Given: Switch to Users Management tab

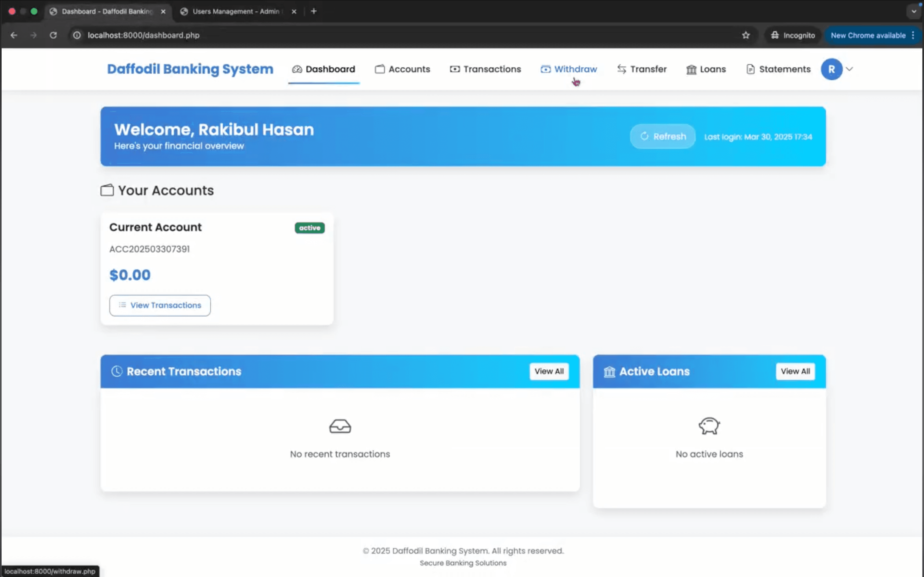Looking at the screenshot, I should (x=236, y=12).
